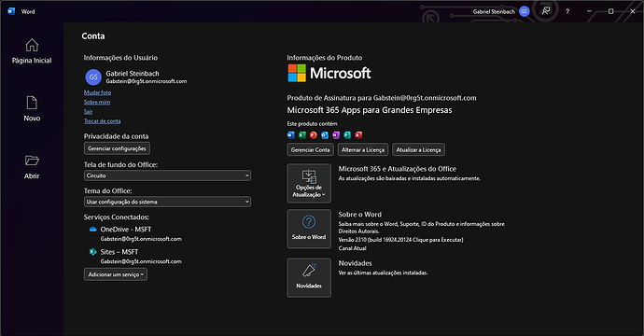The height and width of the screenshot is (336, 644).
Task: Open Tela de fundo do Office dropdown
Action: [x=168, y=175]
